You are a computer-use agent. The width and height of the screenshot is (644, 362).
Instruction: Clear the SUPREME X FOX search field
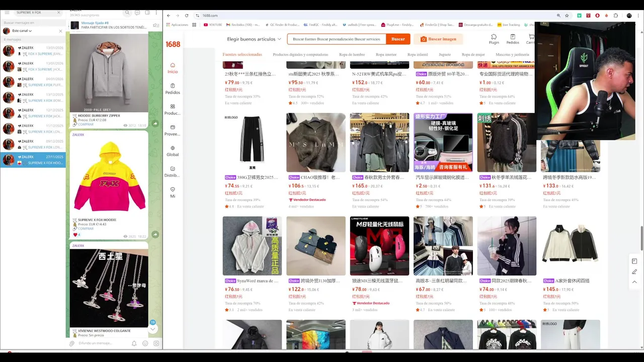59,12
